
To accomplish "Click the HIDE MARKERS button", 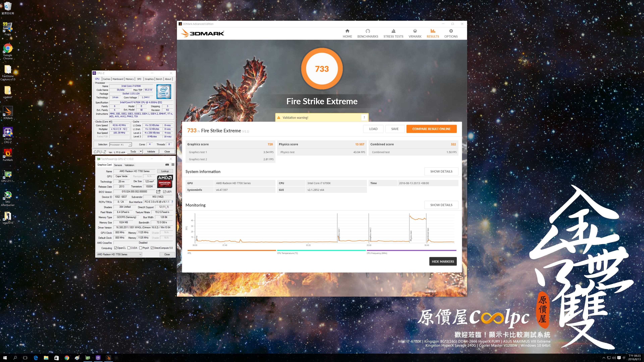I will 443,261.
